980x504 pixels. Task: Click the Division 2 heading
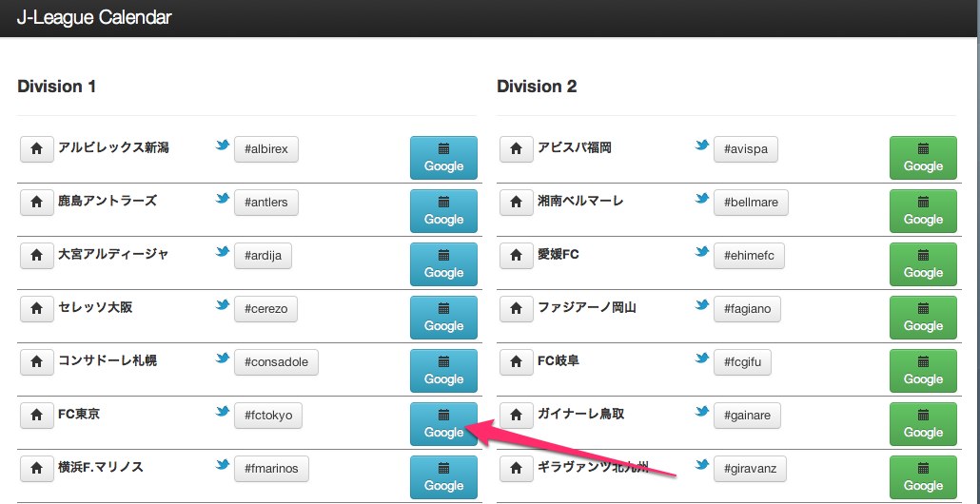(537, 87)
